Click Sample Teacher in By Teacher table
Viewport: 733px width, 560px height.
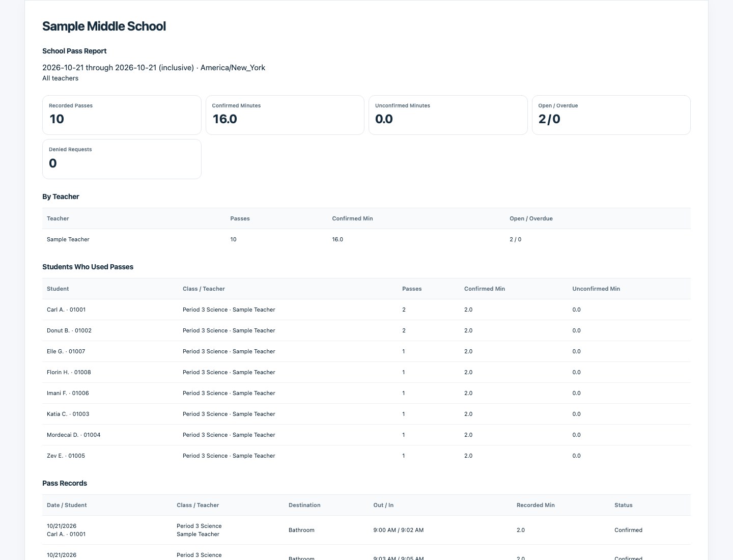point(68,239)
